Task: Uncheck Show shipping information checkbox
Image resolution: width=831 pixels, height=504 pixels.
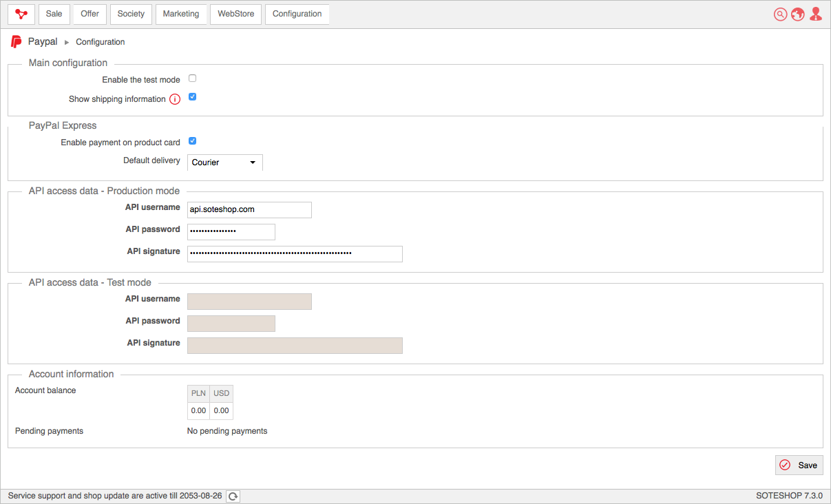Action: [x=193, y=97]
